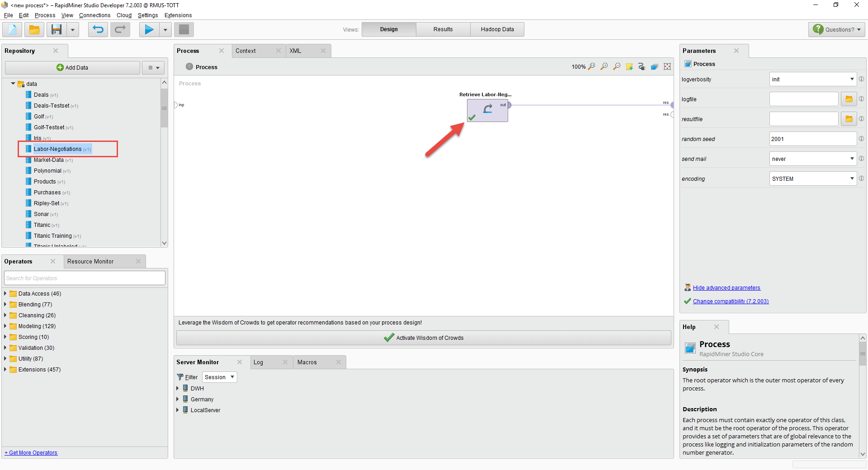Click Change compatibility (7.2.003) link
The height and width of the screenshot is (470, 868).
point(731,301)
